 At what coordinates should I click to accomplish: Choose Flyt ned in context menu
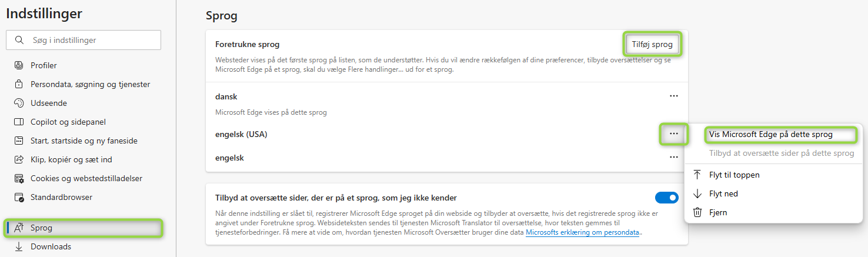click(x=723, y=193)
